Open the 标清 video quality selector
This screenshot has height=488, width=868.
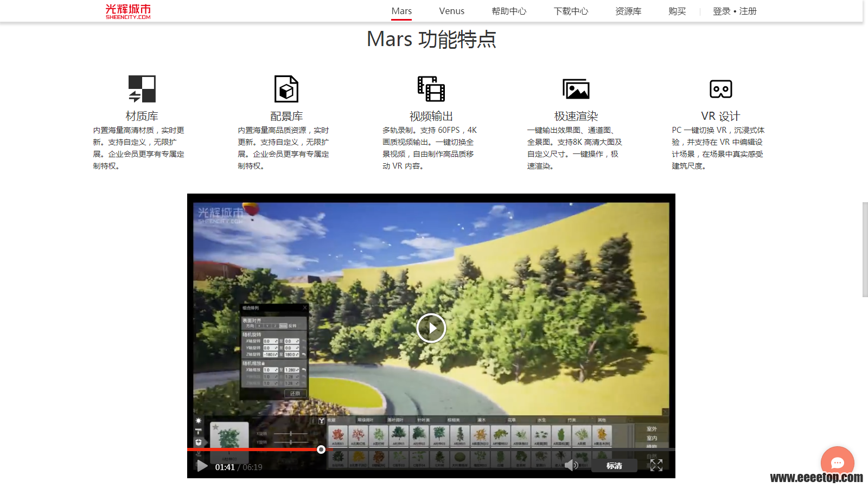pos(614,466)
